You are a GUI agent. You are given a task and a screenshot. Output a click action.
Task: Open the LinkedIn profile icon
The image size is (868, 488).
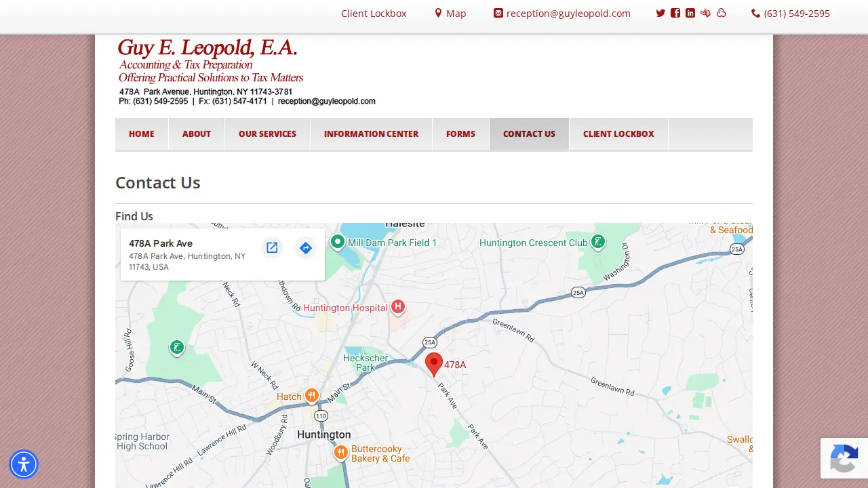690,13
